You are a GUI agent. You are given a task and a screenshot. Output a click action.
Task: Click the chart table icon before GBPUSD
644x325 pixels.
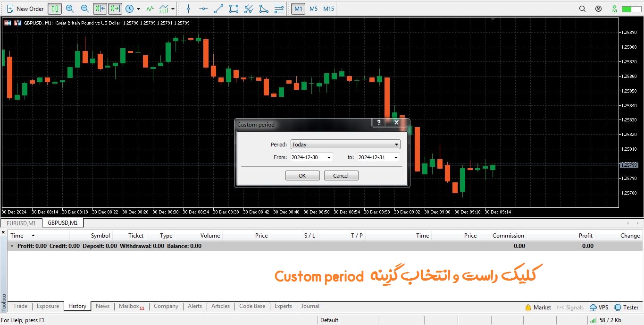8,23
